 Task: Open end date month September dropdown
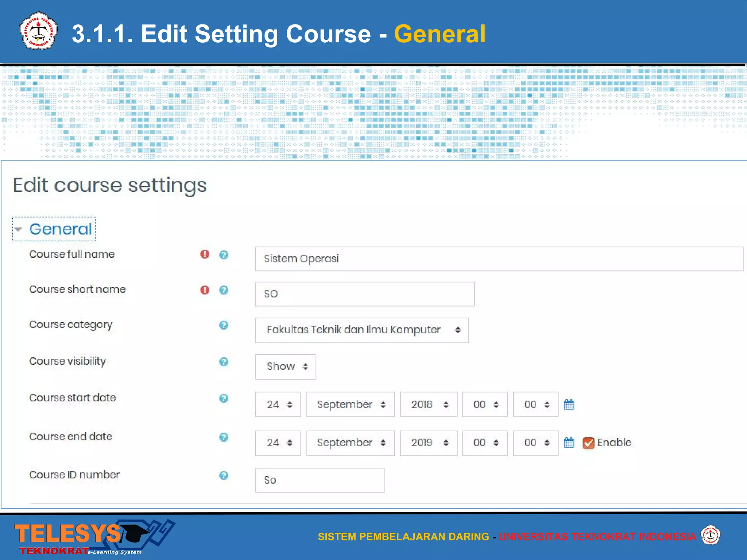pyautogui.click(x=350, y=443)
